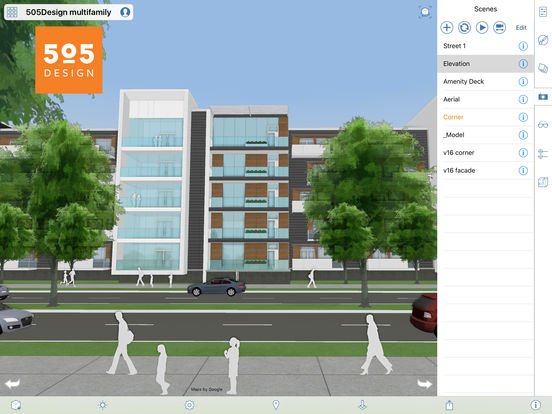Open the user account icon
The image size is (552, 414).
(x=125, y=12)
